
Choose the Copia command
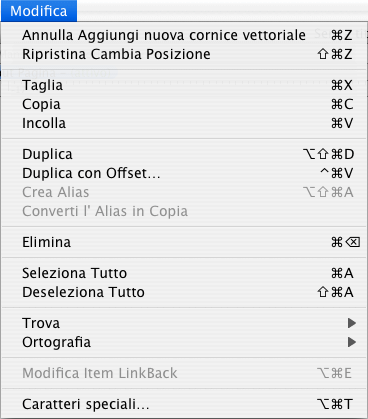point(184,104)
